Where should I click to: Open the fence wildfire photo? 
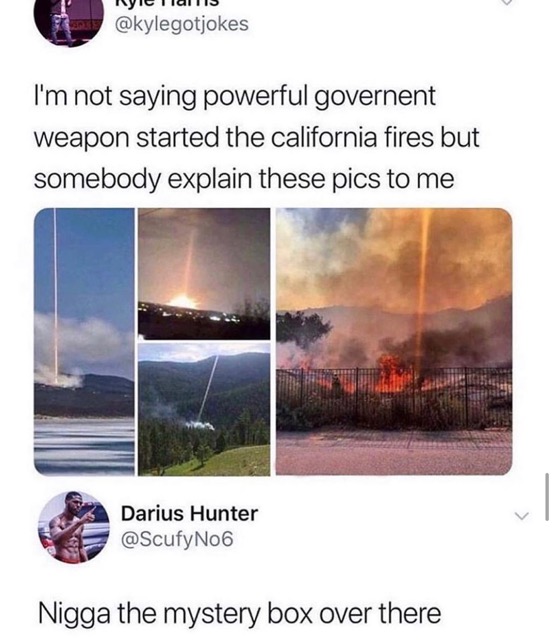coord(394,342)
